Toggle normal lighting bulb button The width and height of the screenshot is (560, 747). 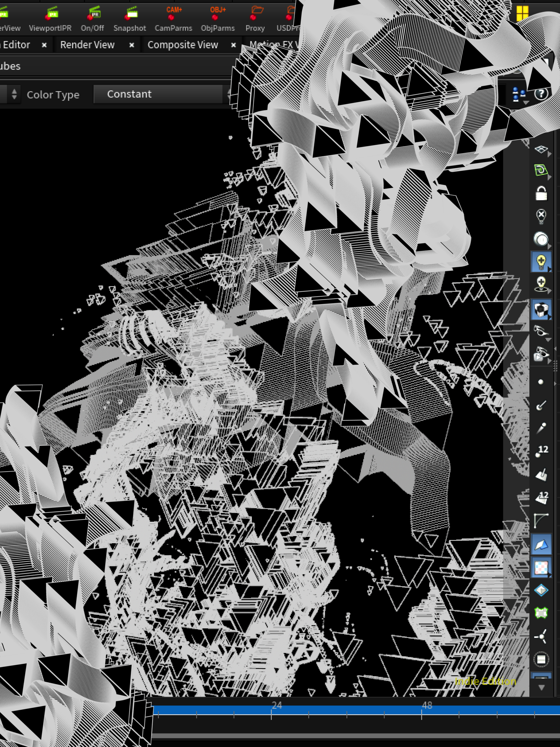[x=541, y=261]
